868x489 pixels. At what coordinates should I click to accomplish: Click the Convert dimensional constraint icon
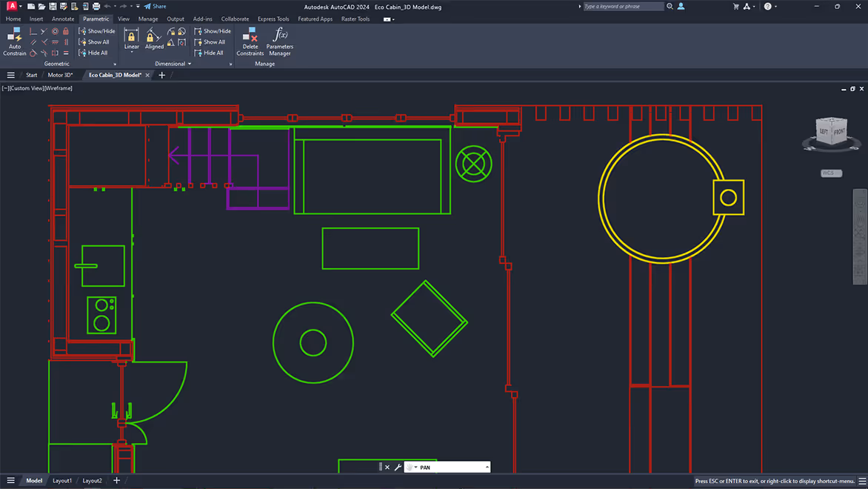pos(181,43)
